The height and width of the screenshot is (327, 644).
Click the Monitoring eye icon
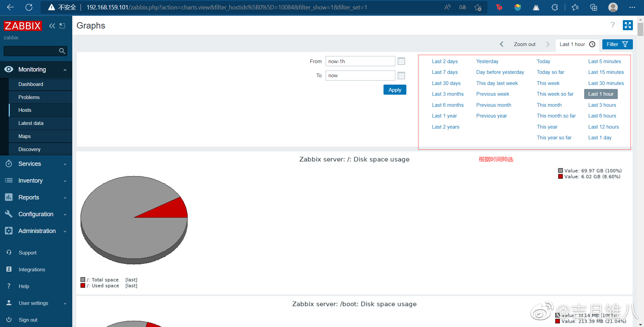(9, 69)
